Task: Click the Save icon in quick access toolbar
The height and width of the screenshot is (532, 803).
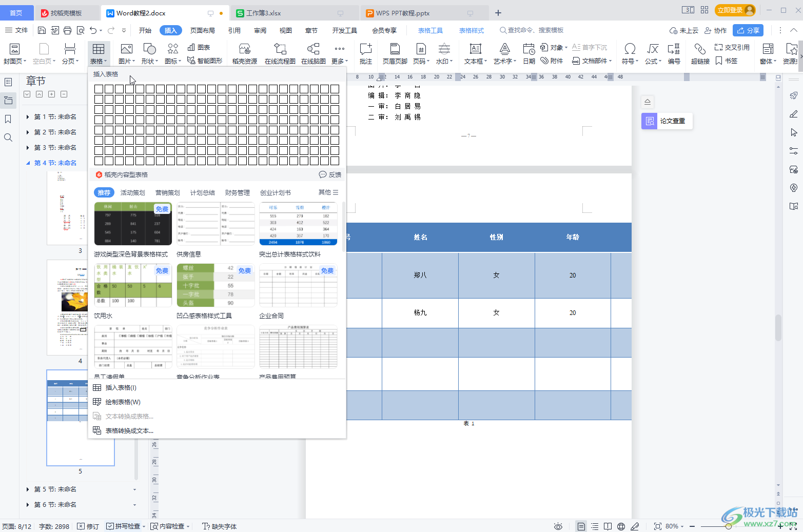Action: pyautogui.click(x=42, y=30)
